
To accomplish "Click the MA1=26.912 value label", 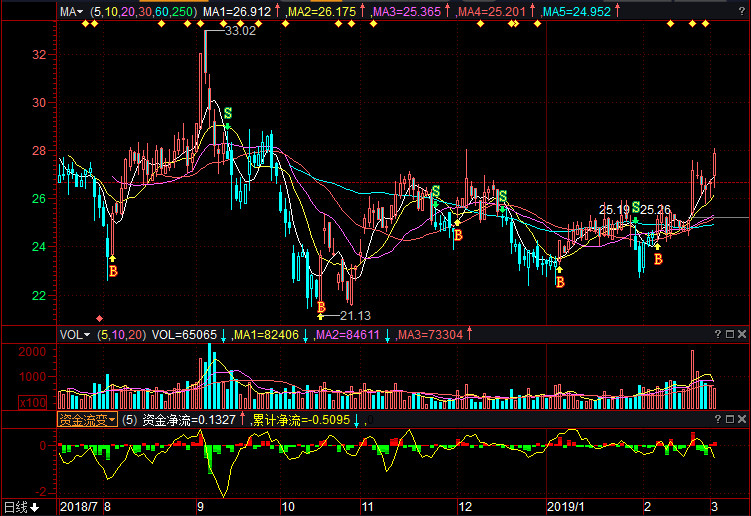I will [x=237, y=11].
